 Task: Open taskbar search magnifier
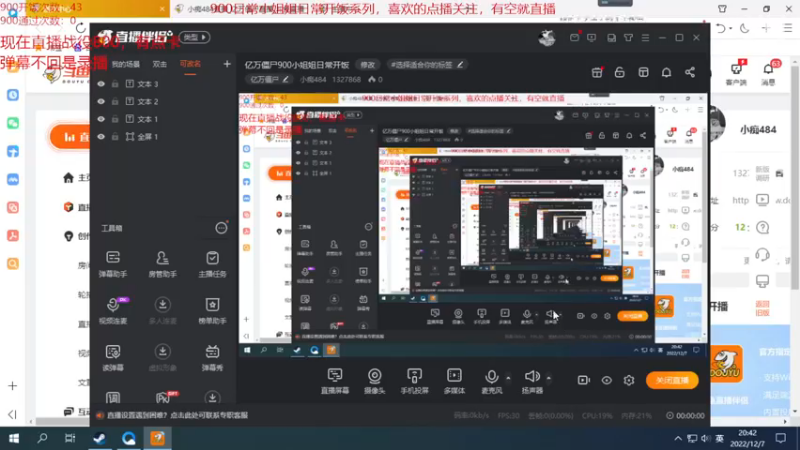(x=42, y=438)
